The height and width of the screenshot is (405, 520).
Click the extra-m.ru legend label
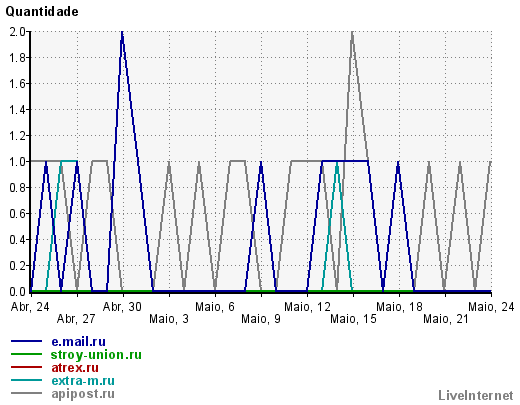[x=83, y=381]
